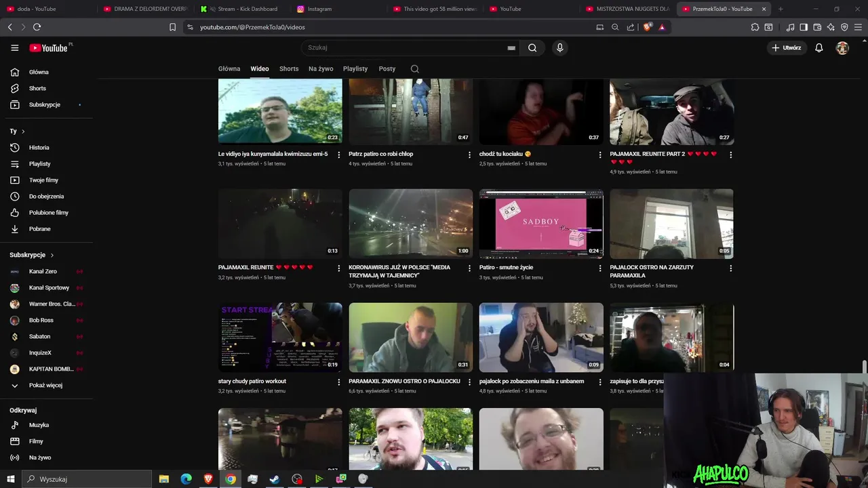Open options for Patiro - smutne życie
868x488 pixels.
[599, 268]
